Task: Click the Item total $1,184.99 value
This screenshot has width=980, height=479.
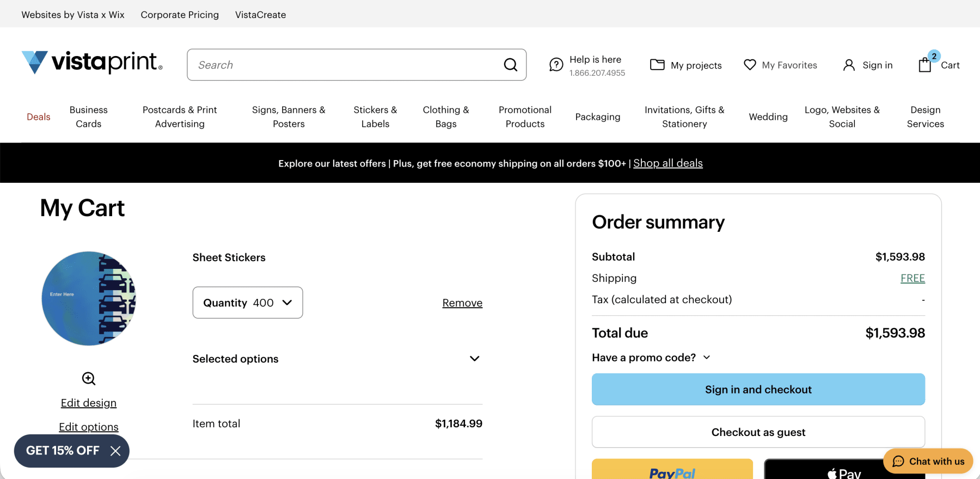Action: click(458, 423)
